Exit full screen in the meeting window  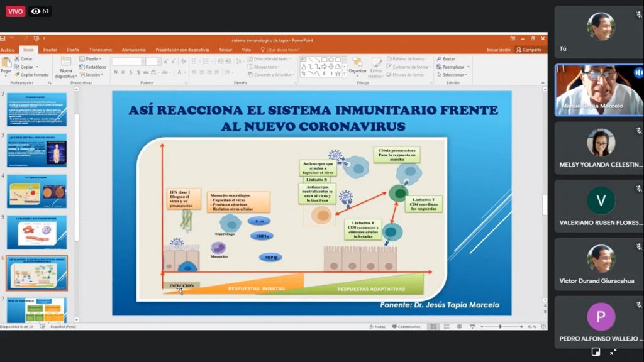(x=613, y=352)
